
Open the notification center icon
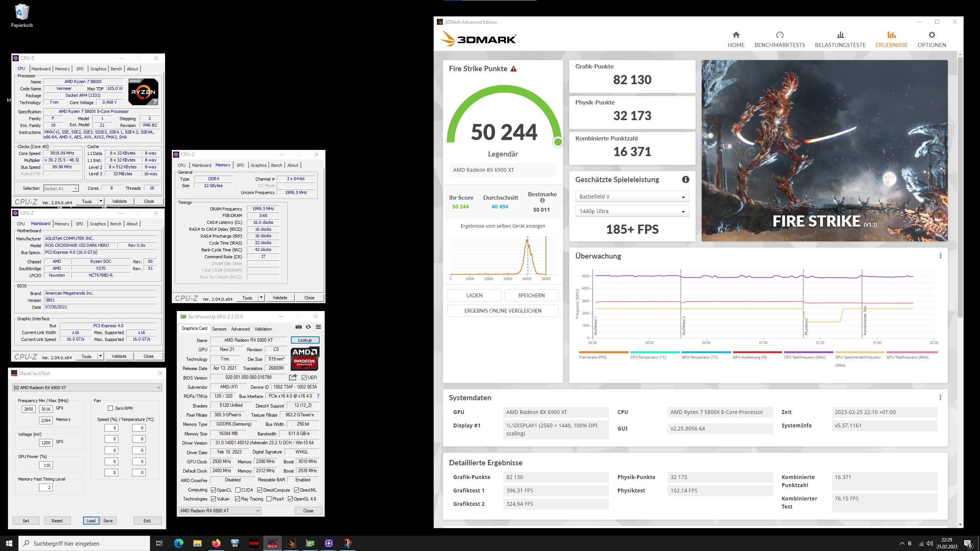pos(968,543)
